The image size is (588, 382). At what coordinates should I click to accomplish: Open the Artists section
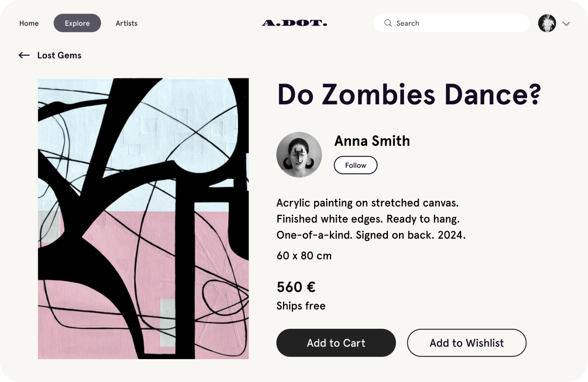click(x=126, y=23)
